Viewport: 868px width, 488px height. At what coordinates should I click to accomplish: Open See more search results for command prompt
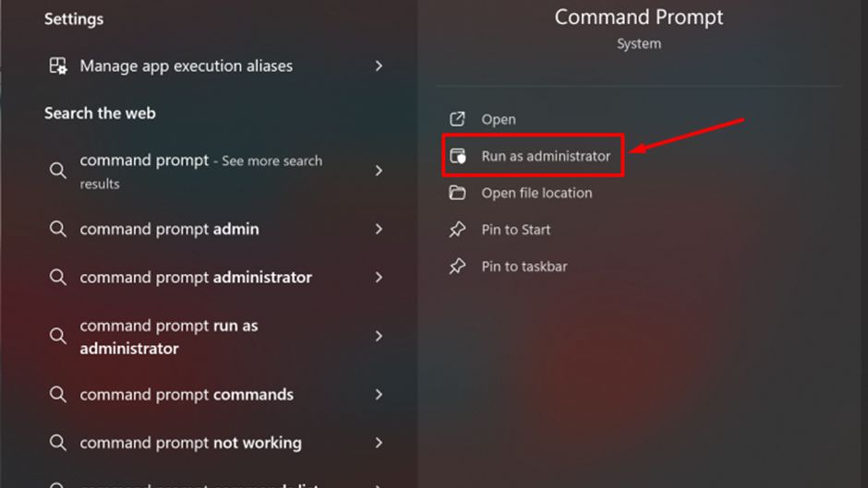tap(200, 171)
